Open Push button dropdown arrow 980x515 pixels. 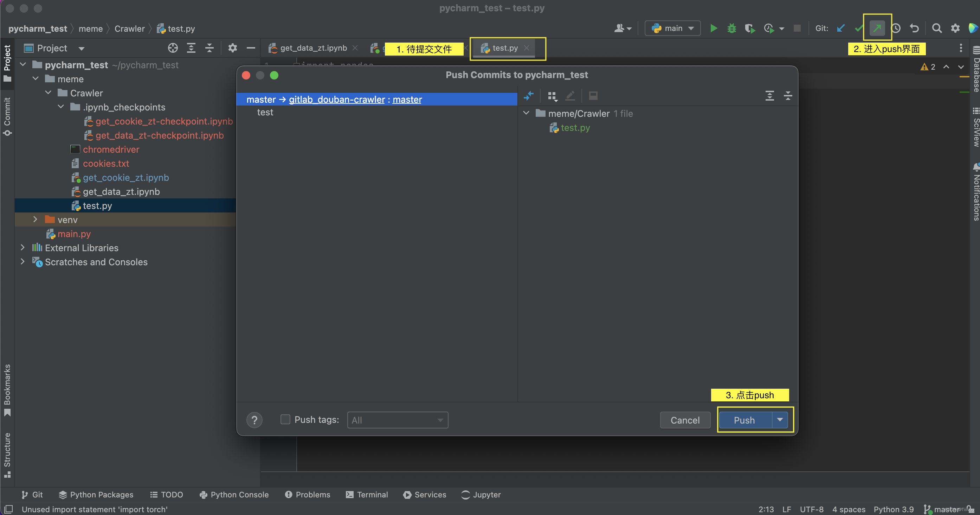(780, 419)
